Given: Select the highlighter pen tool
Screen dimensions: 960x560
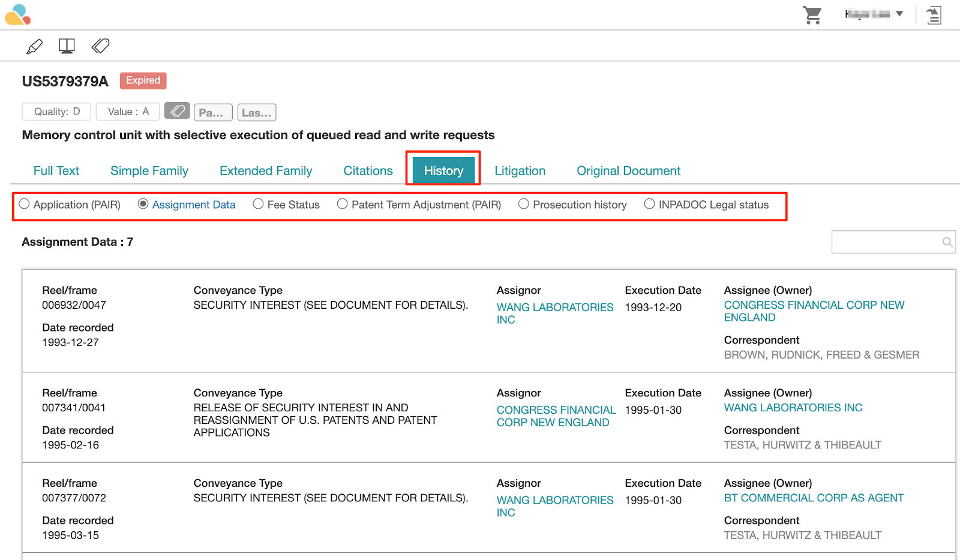Looking at the screenshot, I should (35, 46).
